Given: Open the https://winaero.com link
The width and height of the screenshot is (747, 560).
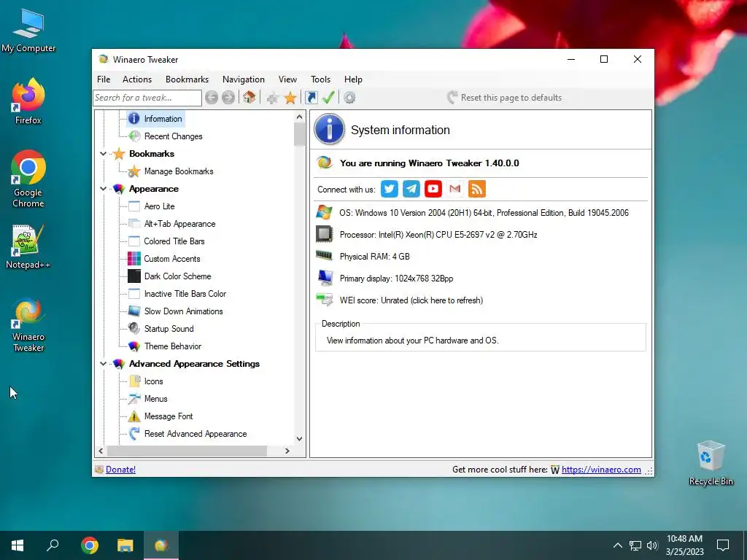Looking at the screenshot, I should click(x=601, y=470).
